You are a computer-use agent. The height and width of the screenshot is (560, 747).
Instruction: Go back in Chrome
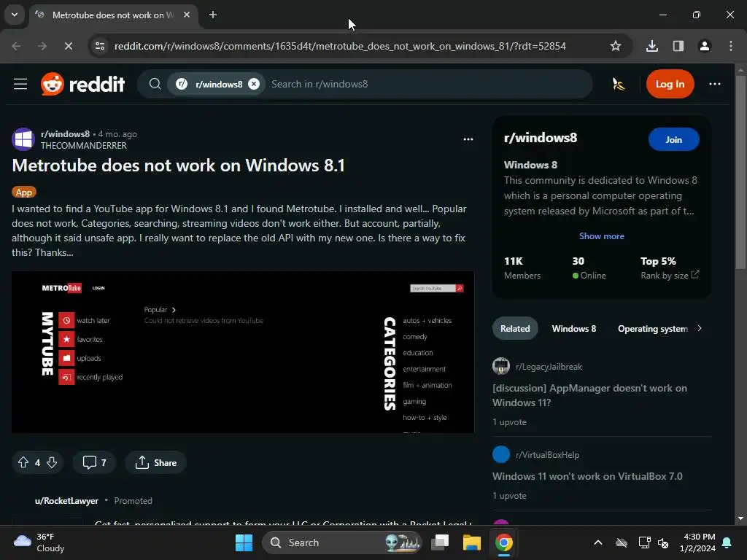16,46
